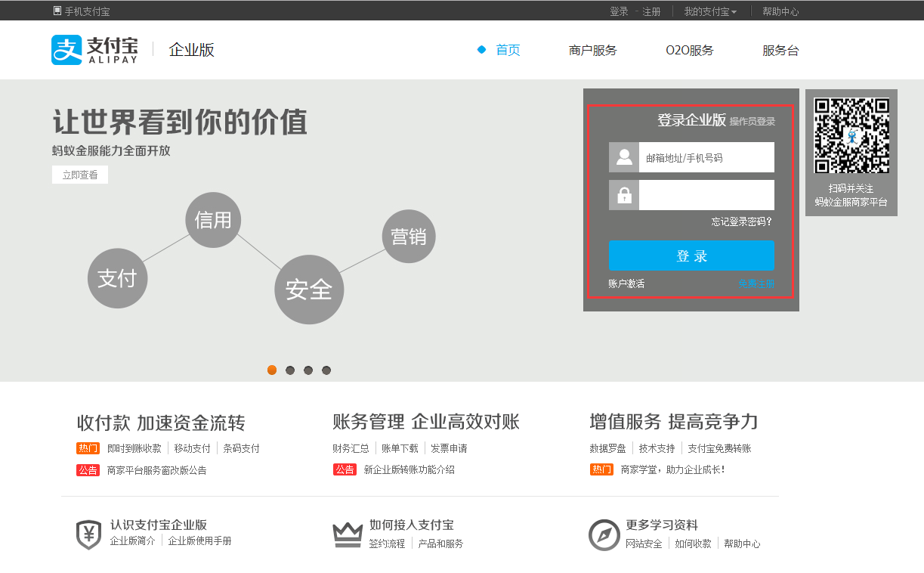Screen dimensions: 924x573
Task: Open the 我的支付宝 dropdown menu
Action: click(x=709, y=11)
